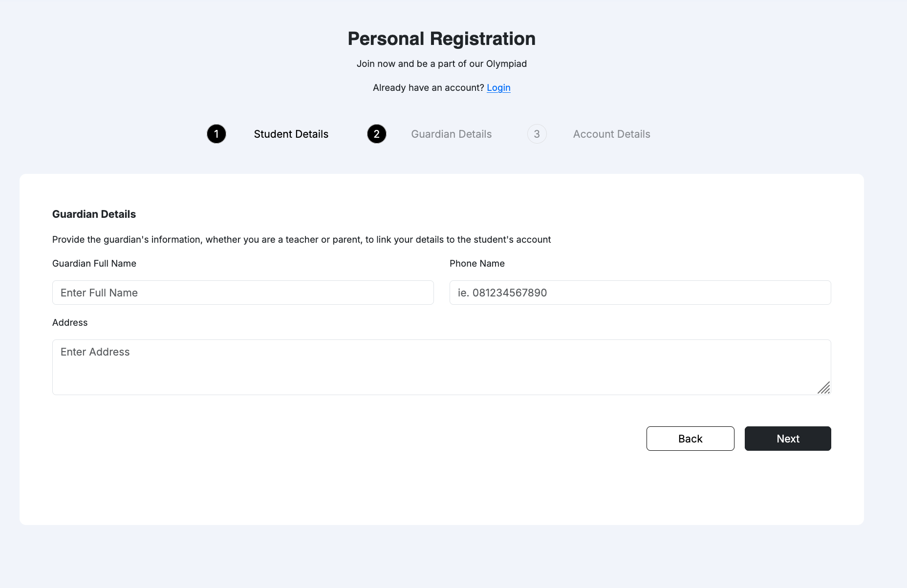Click the Personal Registration page title
The image size is (907, 588).
tap(441, 39)
